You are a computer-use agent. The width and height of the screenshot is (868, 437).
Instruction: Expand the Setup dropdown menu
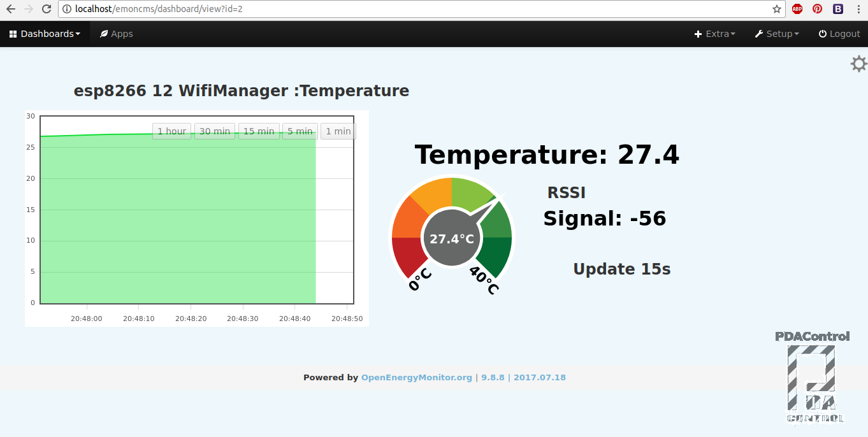(777, 34)
